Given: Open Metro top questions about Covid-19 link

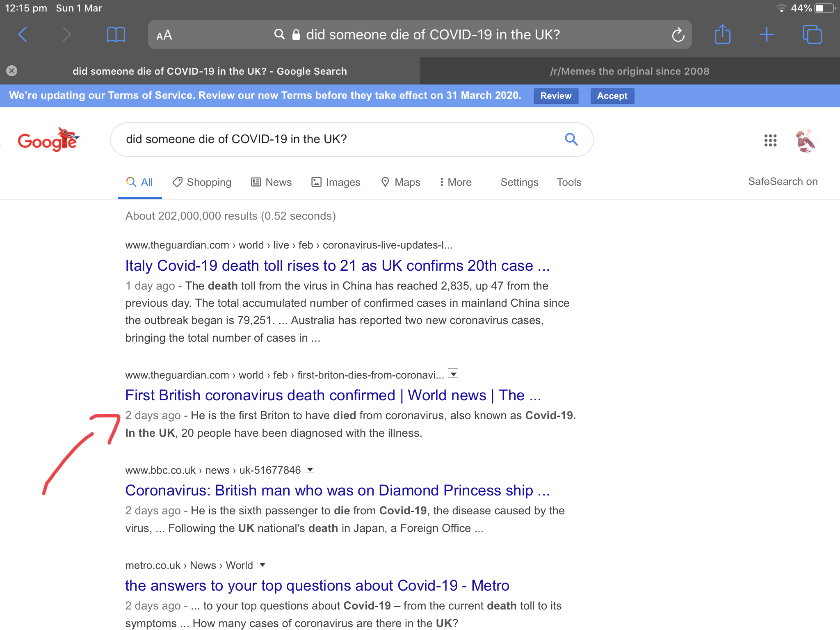Looking at the screenshot, I should pos(317,586).
